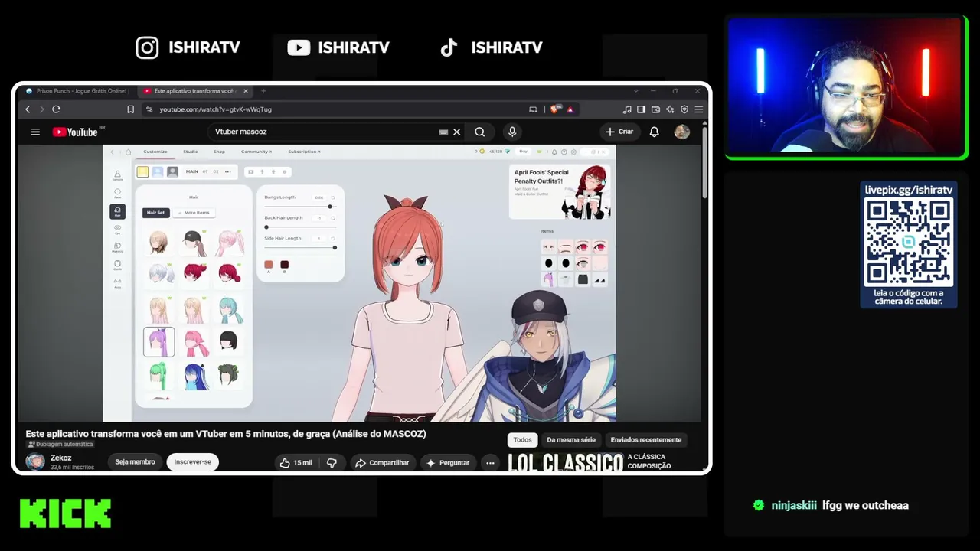Screen dimensions: 980x551
Task: Open the Zekoz channel link
Action: pos(61,458)
